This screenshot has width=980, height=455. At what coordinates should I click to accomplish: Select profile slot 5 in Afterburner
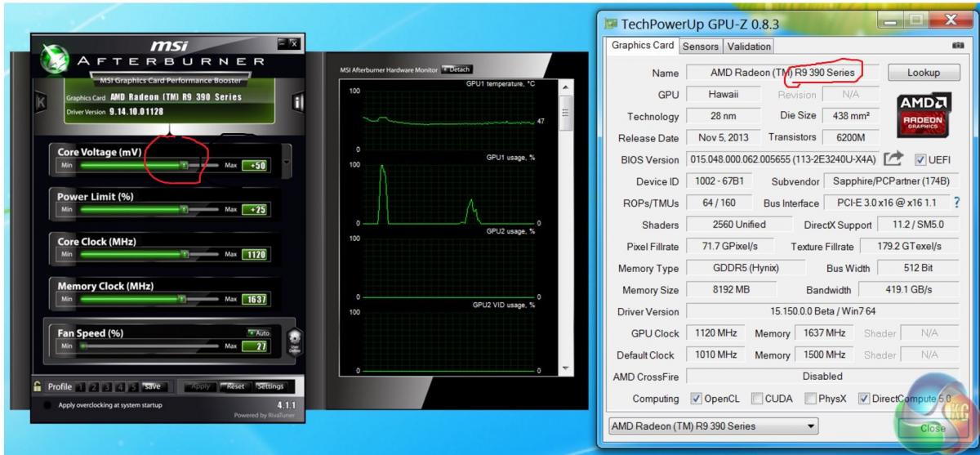(132, 386)
